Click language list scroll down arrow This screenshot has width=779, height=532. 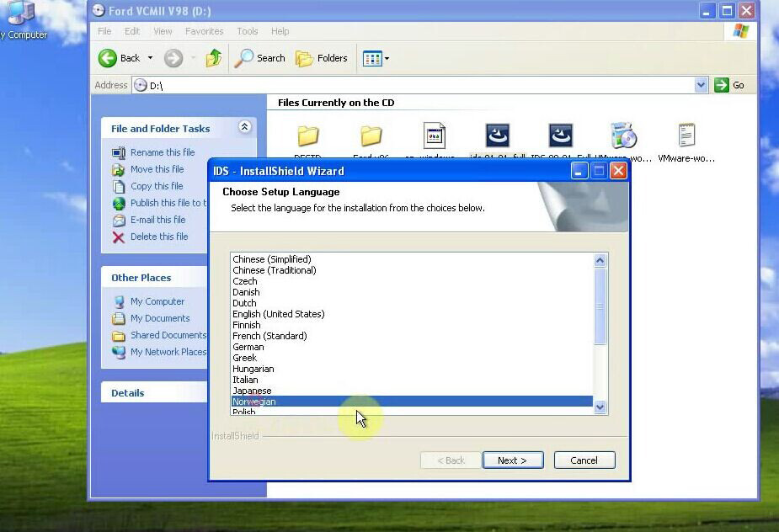tap(600, 407)
